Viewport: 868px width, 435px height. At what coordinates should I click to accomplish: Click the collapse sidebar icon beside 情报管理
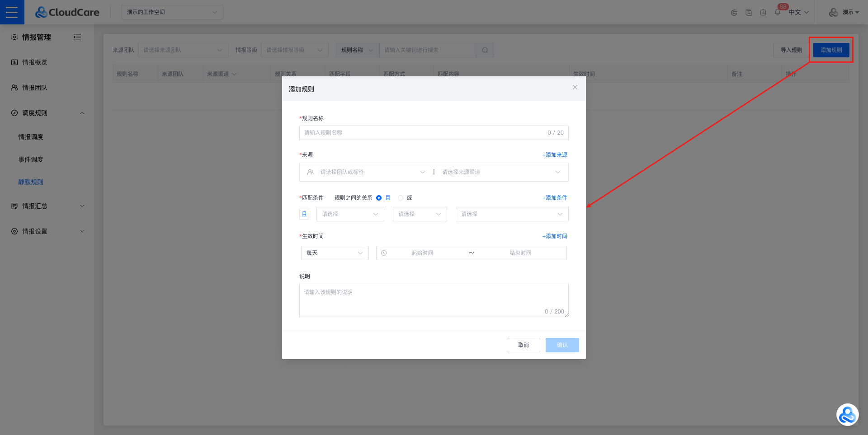point(77,37)
